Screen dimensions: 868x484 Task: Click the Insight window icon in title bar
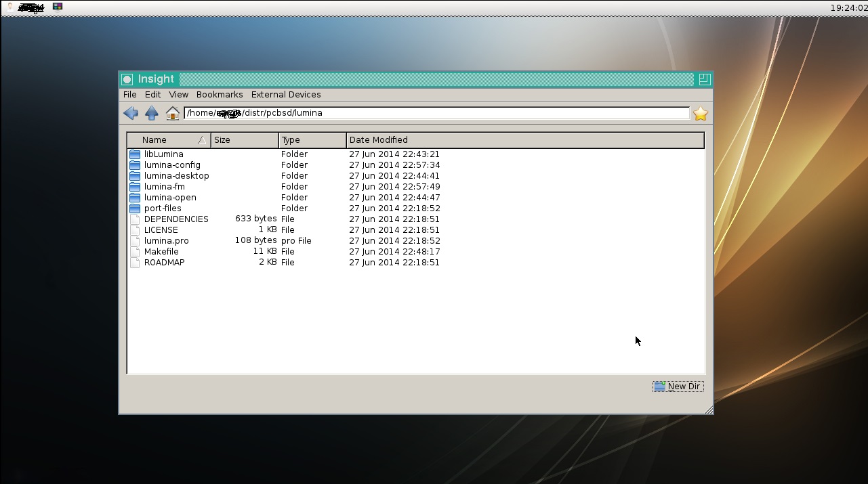[127, 79]
